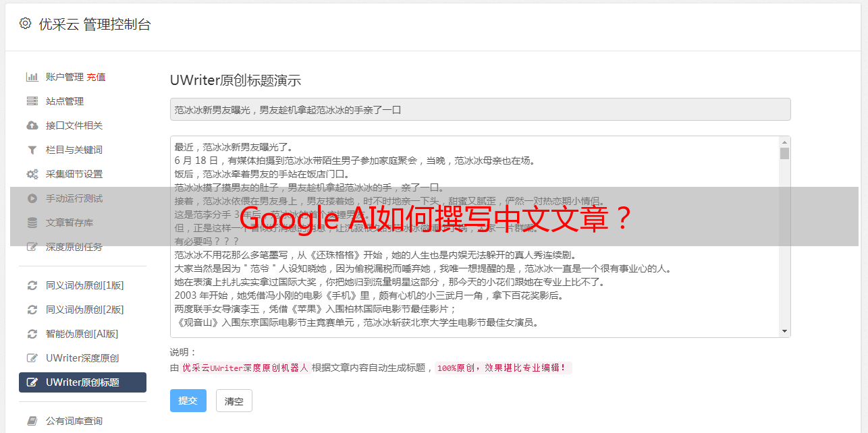The width and height of the screenshot is (868, 433).
Task: Click the gear icon beside 优采云 管理控制台
Action: (25, 24)
